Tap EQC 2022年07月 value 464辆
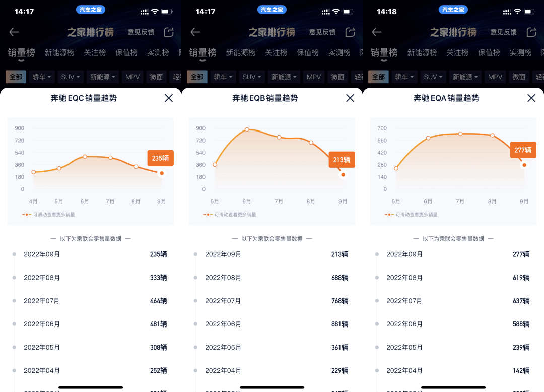Screen dimensions: 544x392 [159, 301]
